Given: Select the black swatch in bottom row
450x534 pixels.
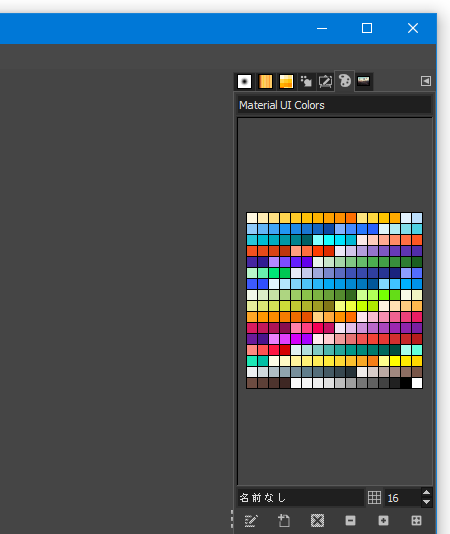Looking at the screenshot, I should [406, 383].
